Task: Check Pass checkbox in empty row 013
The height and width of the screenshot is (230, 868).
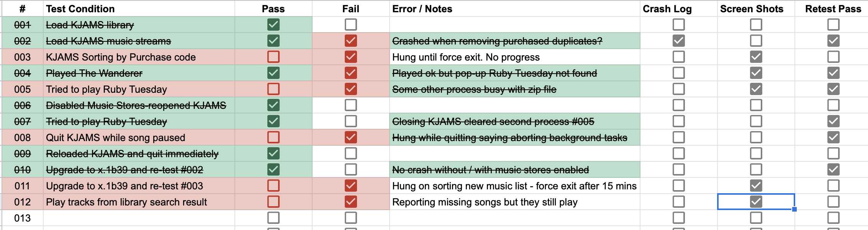Action: click(273, 218)
